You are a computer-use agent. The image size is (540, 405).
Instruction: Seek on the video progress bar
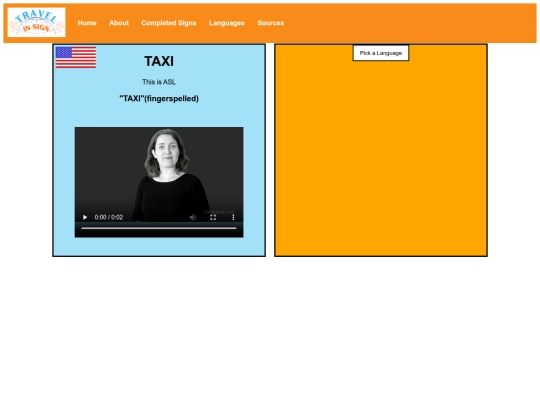click(x=159, y=228)
